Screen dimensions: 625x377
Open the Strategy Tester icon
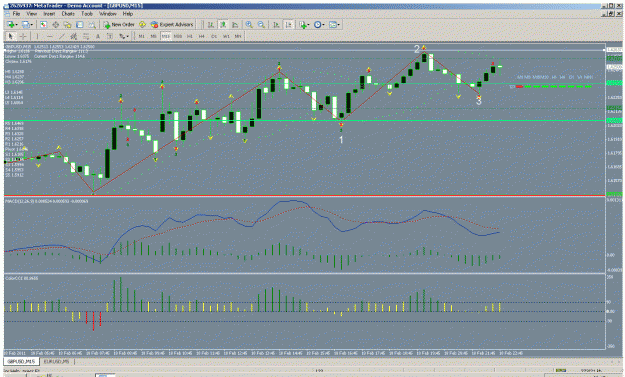tap(92, 25)
